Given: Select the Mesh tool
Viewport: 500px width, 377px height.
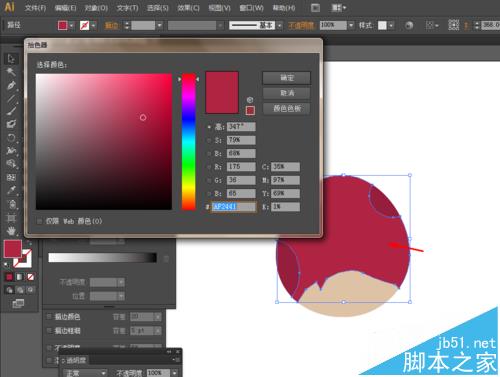Looking at the screenshot, I should click(11, 177).
